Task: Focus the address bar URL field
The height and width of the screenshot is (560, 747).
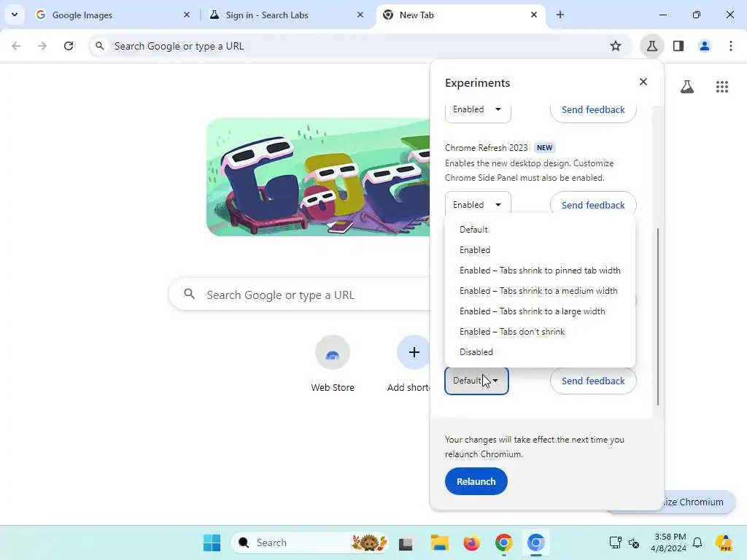Action: pos(360,46)
